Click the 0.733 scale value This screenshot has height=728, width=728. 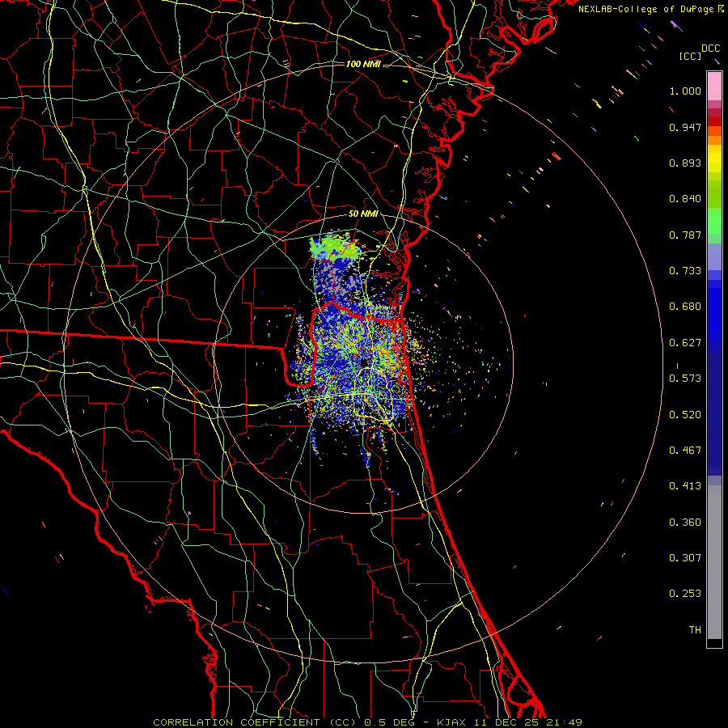(685, 271)
